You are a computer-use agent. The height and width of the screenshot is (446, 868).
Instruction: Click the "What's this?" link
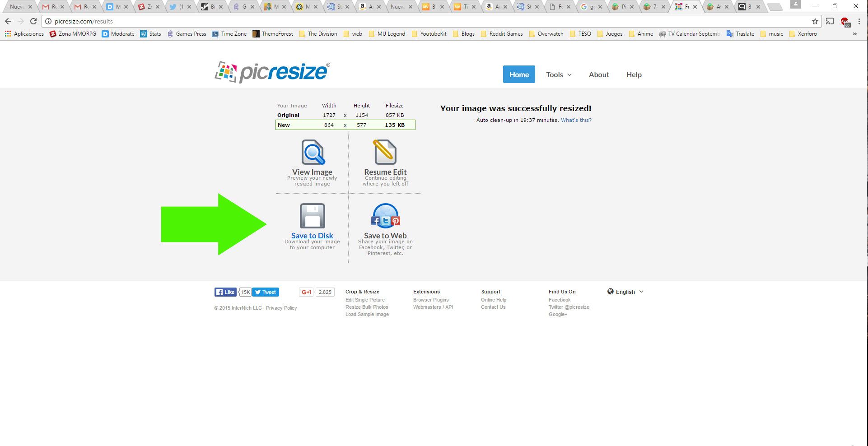tap(576, 120)
